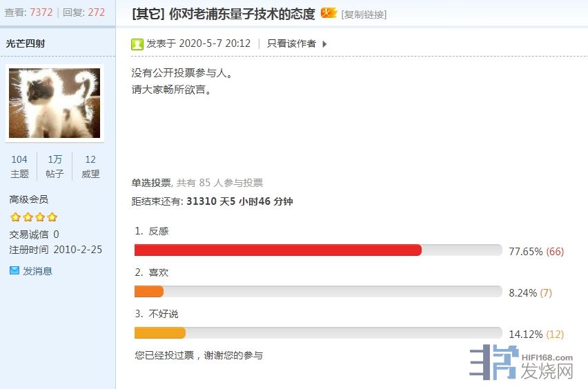Click the orange 喜欢 poll result bar
Image resolution: width=588 pixels, height=389 pixels.
149,292
